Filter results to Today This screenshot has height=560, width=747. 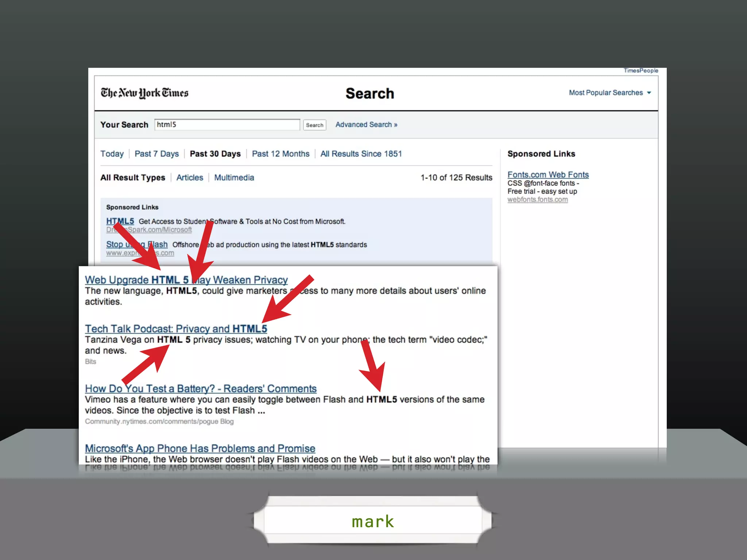pos(112,154)
